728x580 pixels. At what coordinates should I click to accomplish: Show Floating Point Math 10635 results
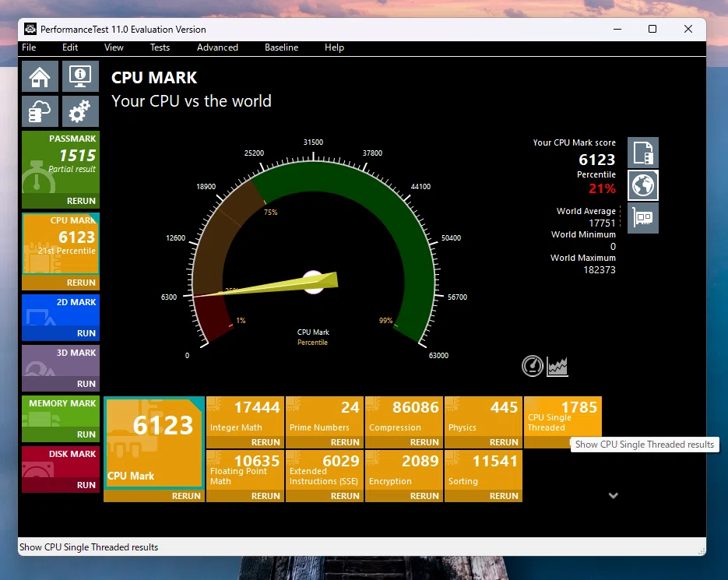[245, 470]
